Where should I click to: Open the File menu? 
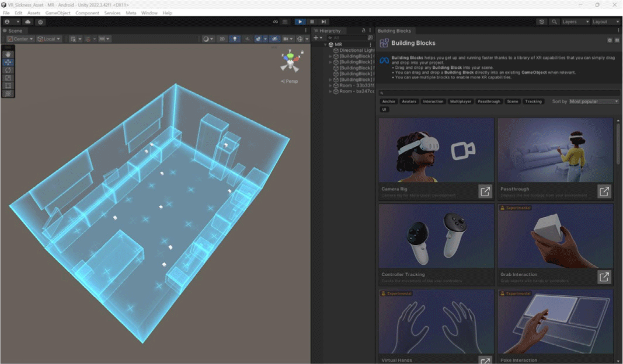(x=6, y=13)
